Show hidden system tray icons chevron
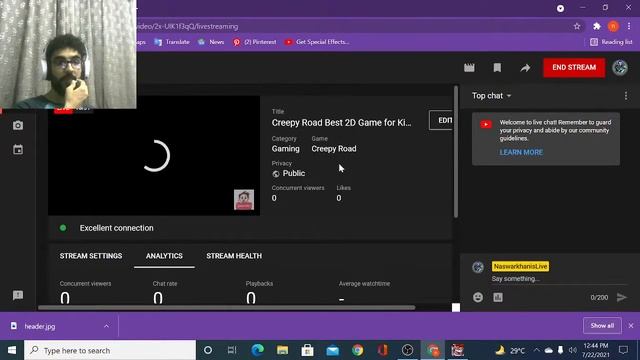Screen dimensions: 640x360 [537, 350]
